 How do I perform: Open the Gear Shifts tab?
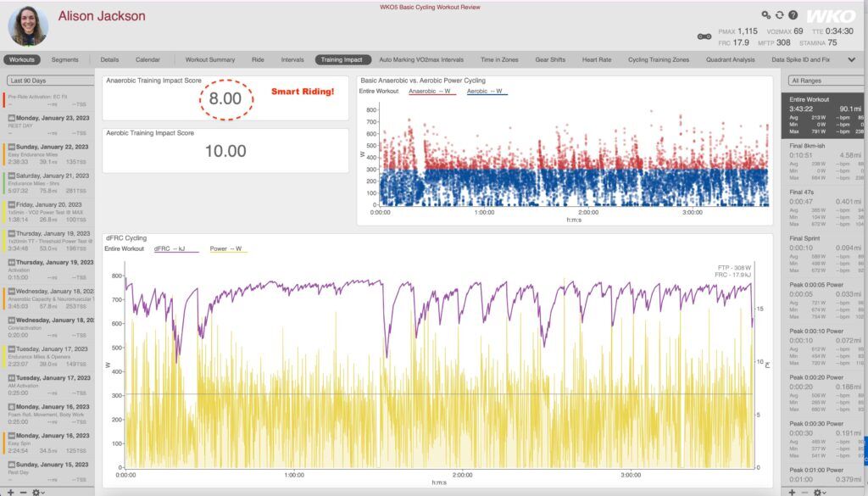(x=550, y=60)
